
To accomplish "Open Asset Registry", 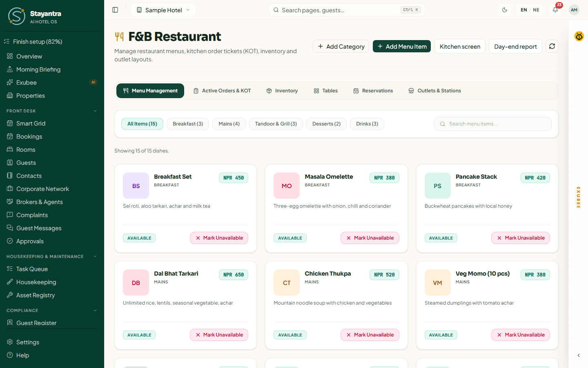I will (x=52, y=295).
